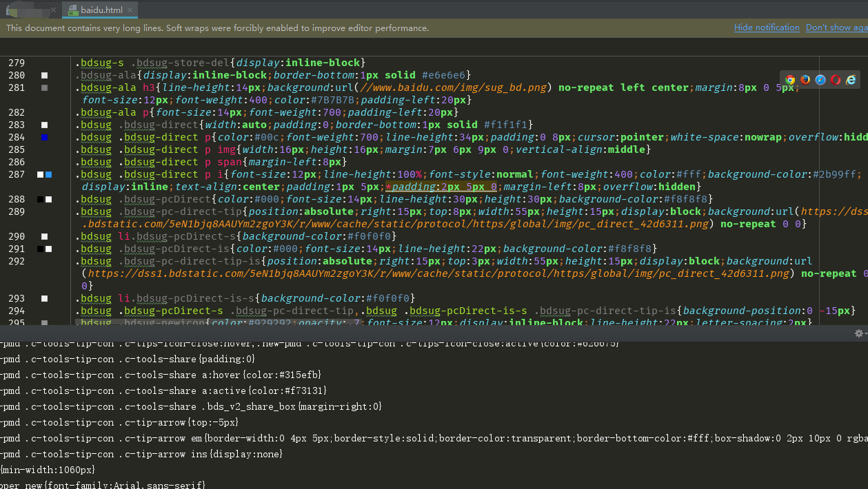This screenshot has width=868, height=489.
Task: Open light blue swatch on line 287
Action: click(48, 174)
